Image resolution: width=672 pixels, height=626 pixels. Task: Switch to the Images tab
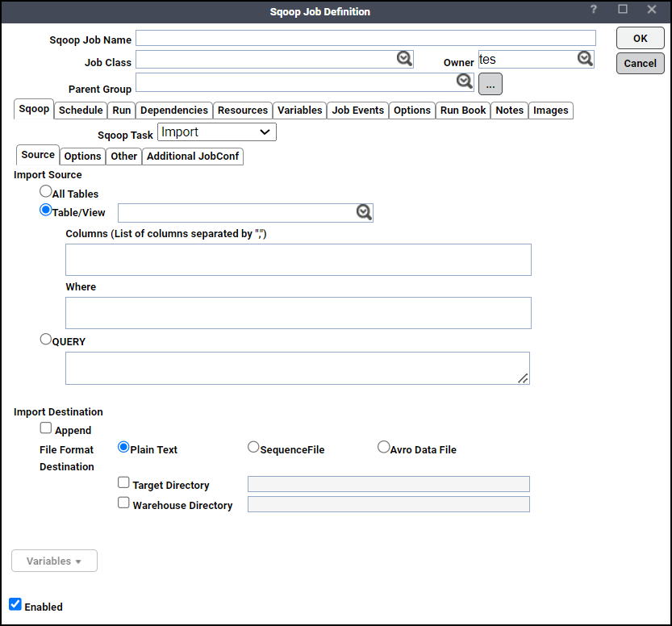(551, 111)
